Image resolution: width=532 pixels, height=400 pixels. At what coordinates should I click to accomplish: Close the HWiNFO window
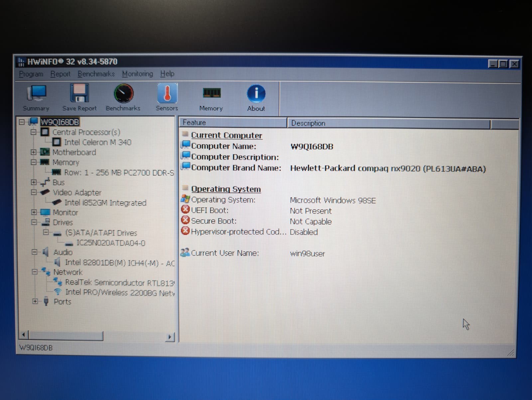click(514, 64)
